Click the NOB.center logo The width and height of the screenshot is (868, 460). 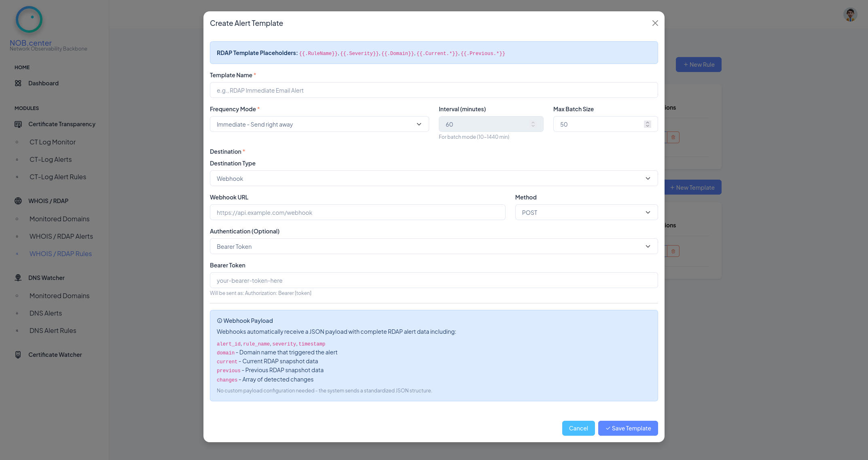tap(29, 19)
